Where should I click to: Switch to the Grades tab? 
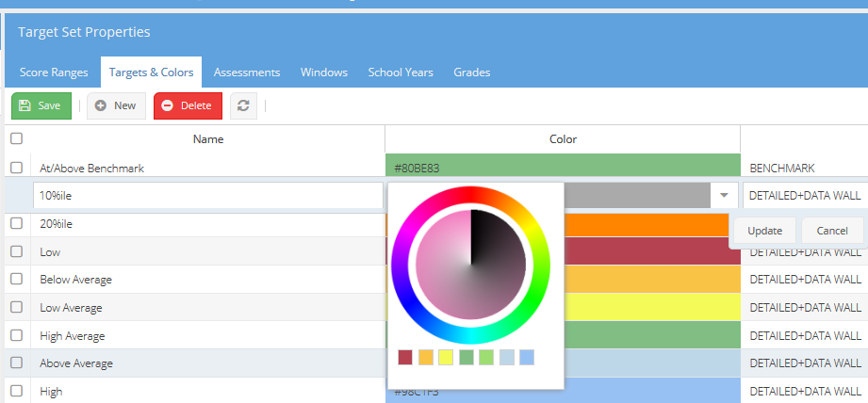tap(471, 73)
